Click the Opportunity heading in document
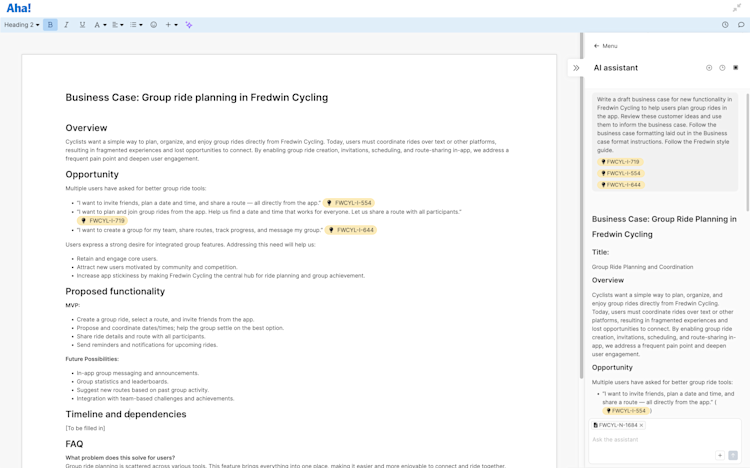This screenshot has height=468, width=750. [x=92, y=174]
